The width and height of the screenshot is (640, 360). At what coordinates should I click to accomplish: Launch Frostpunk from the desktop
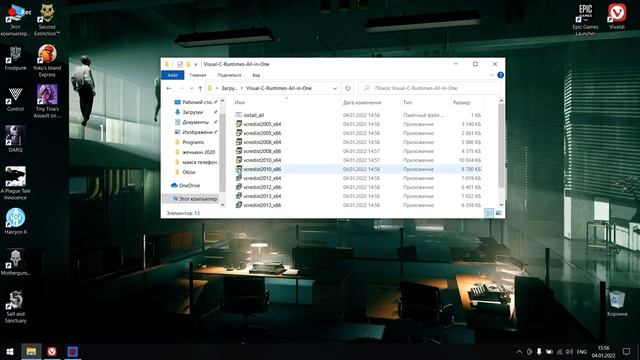coord(16,58)
